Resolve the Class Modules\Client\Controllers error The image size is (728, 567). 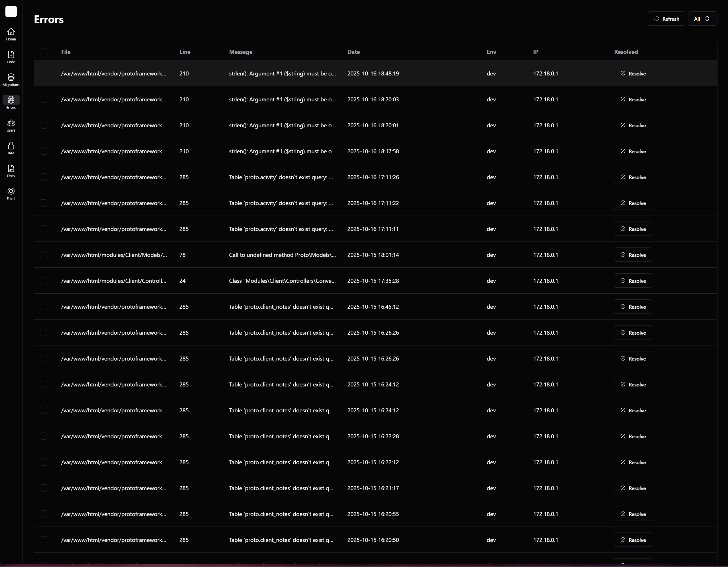tap(632, 281)
